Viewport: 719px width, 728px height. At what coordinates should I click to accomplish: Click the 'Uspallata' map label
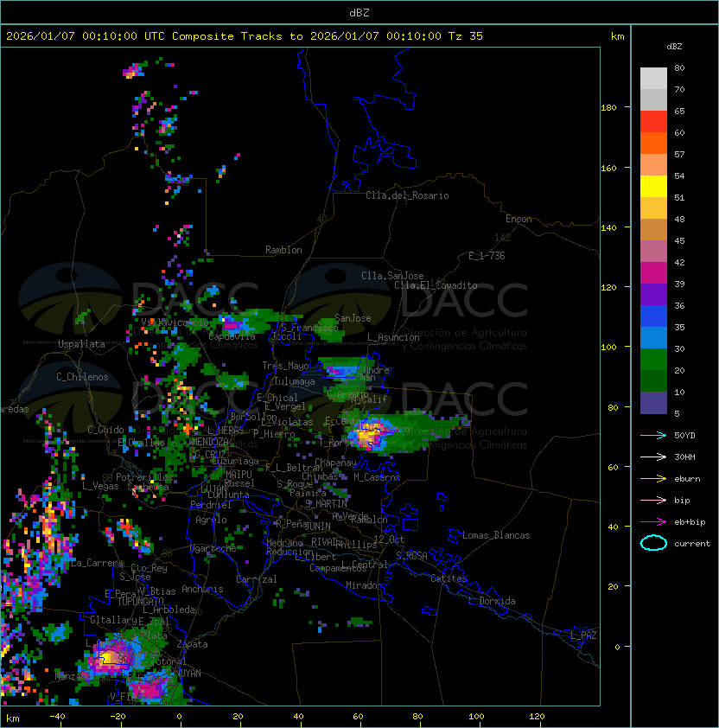click(82, 344)
